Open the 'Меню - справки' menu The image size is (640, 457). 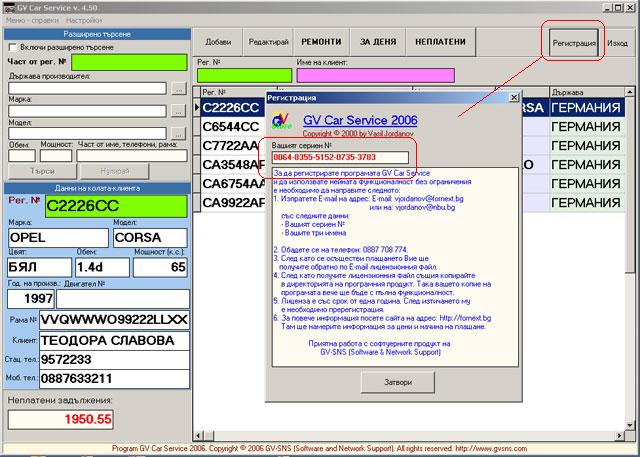pos(31,20)
